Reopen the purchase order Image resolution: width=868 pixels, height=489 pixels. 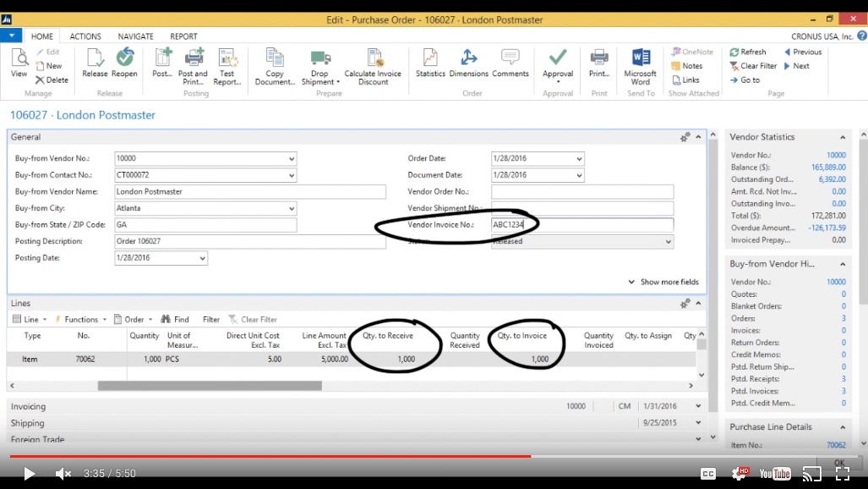[124, 63]
